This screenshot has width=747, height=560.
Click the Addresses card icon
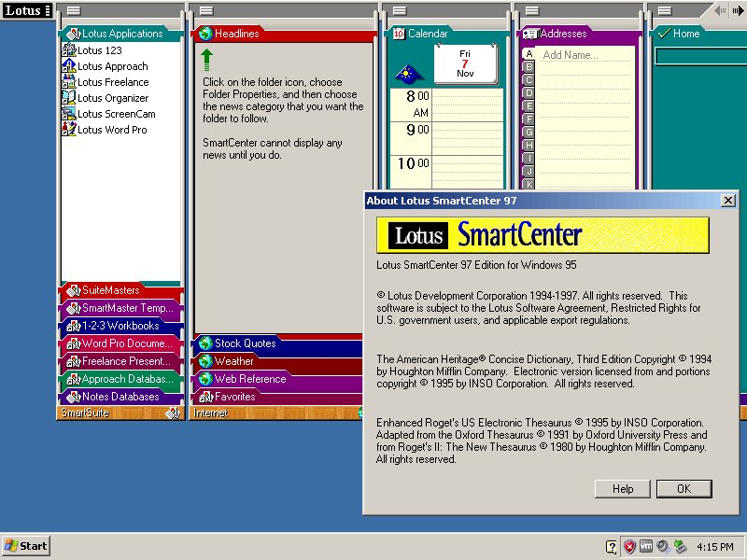[x=530, y=34]
